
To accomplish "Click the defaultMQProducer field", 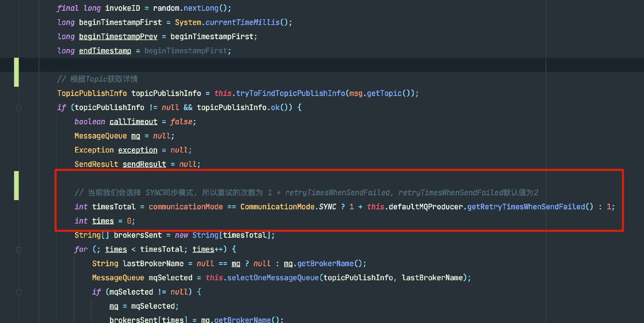I will click(426, 207).
